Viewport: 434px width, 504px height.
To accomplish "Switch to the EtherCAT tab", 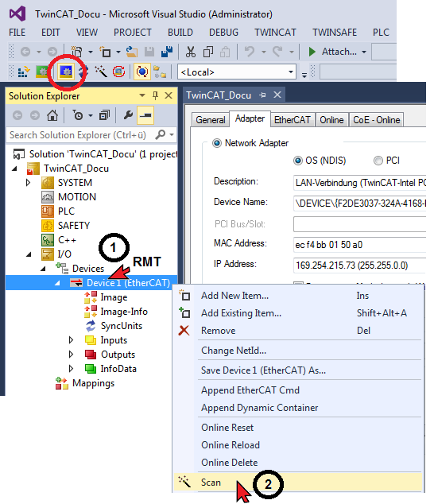I will [x=293, y=120].
